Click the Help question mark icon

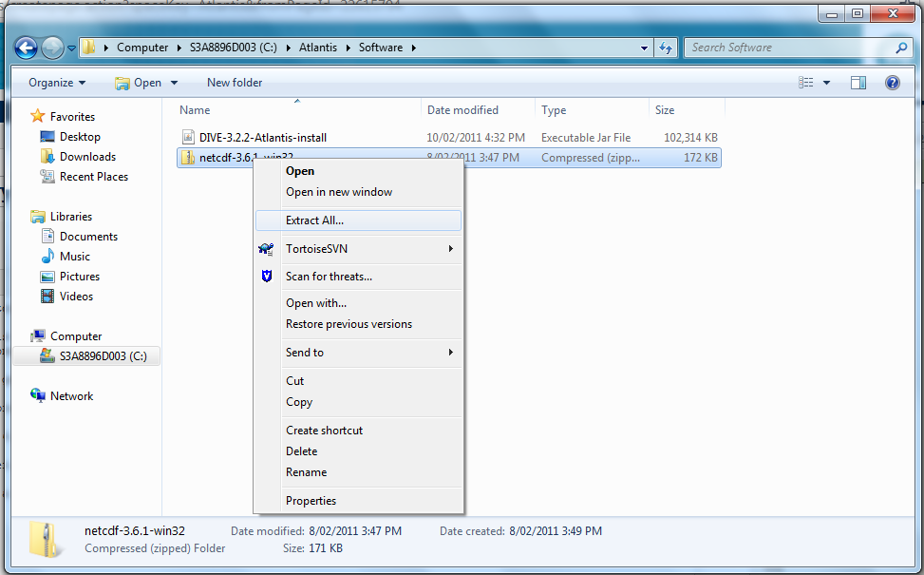(x=892, y=83)
